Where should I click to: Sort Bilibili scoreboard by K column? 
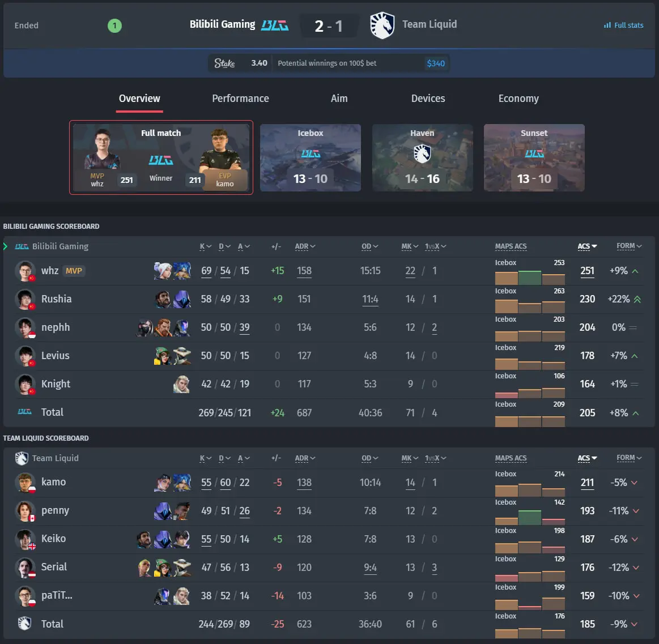(206, 246)
